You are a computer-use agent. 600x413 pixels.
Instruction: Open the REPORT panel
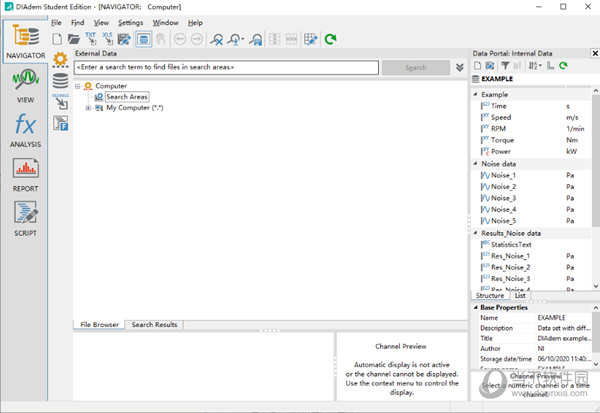coord(24,174)
